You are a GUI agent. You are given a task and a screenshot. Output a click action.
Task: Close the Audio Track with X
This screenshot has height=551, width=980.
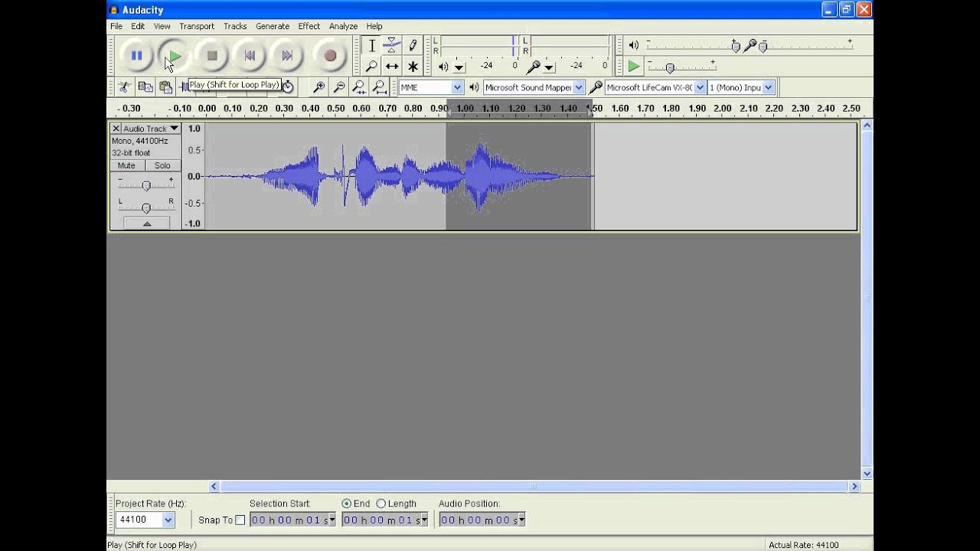click(116, 129)
